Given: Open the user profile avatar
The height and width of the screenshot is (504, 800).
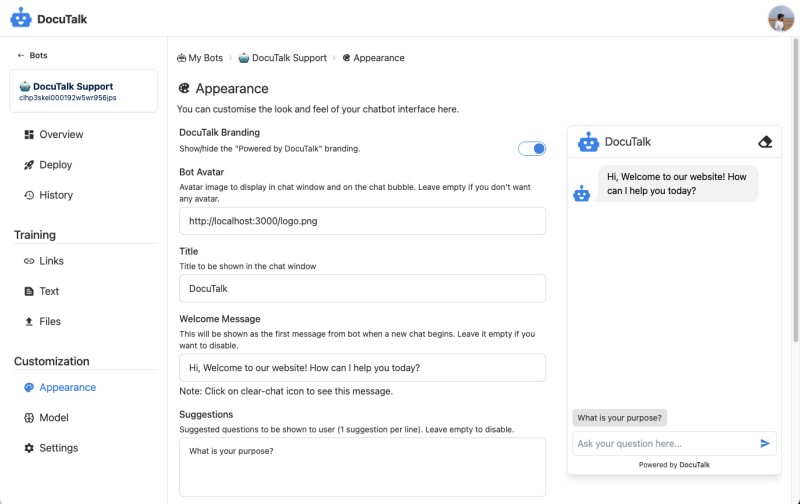Looking at the screenshot, I should pos(781,18).
